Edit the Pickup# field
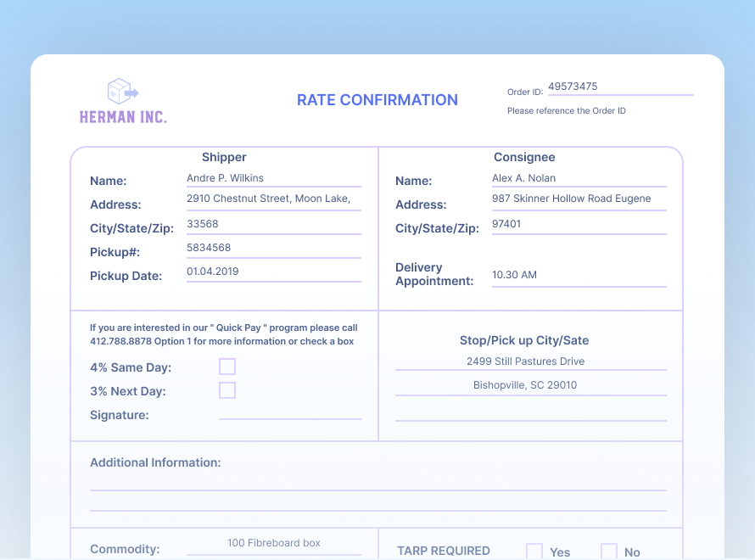 pyautogui.click(x=273, y=248)
